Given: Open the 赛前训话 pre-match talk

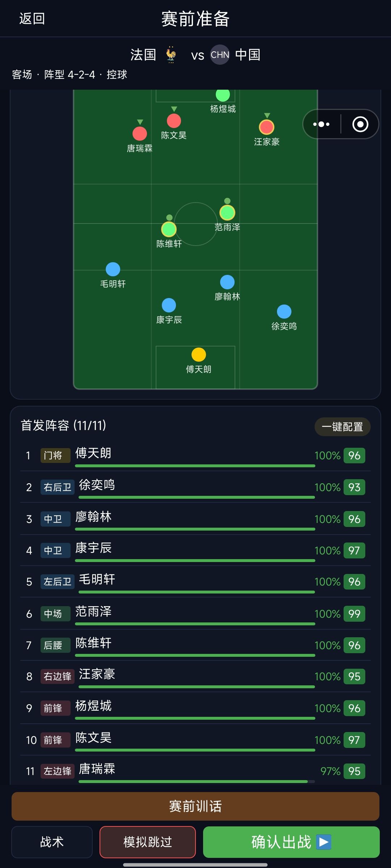Looking at the screenshot, I should [195, 806].
